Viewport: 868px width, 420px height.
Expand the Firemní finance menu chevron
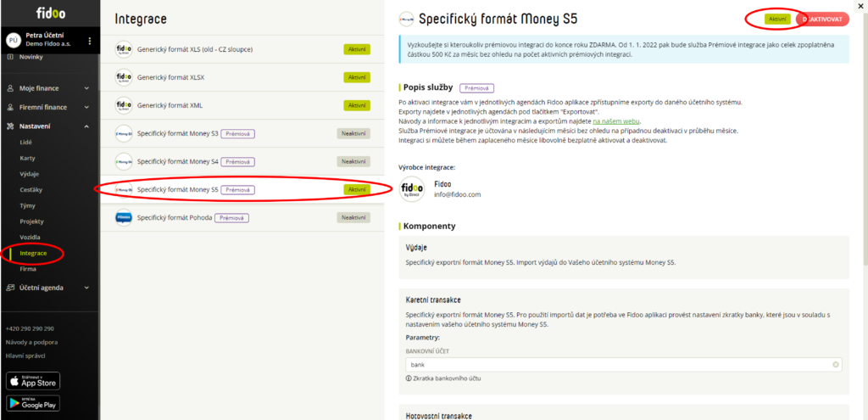click(86, 107)
